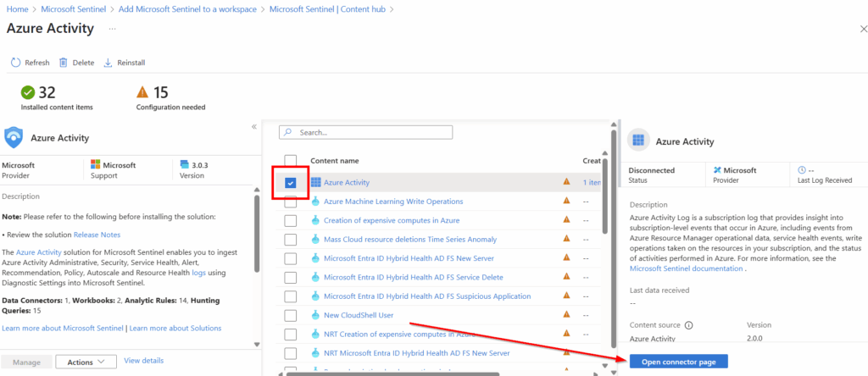Click the flask icon for Mass Cloud resource deletions
This screenshot has width=868, height=376.
(x=316, y=240)
